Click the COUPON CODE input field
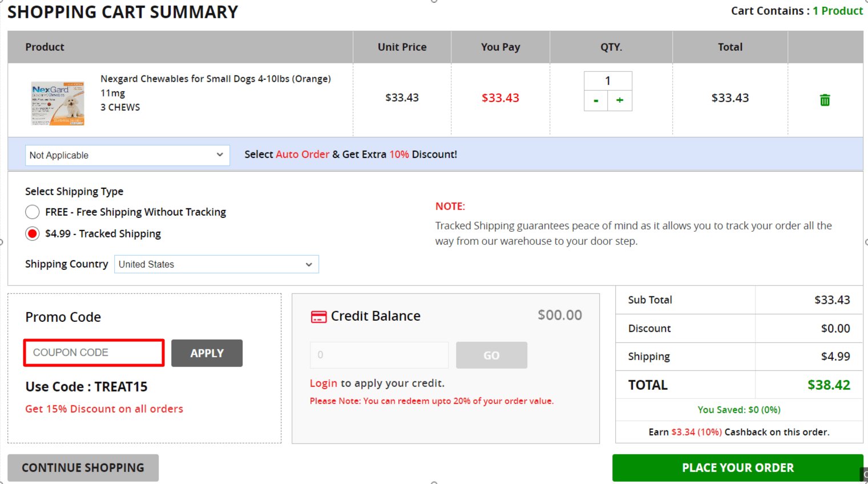The image size is (868, 484). (93, 353)
